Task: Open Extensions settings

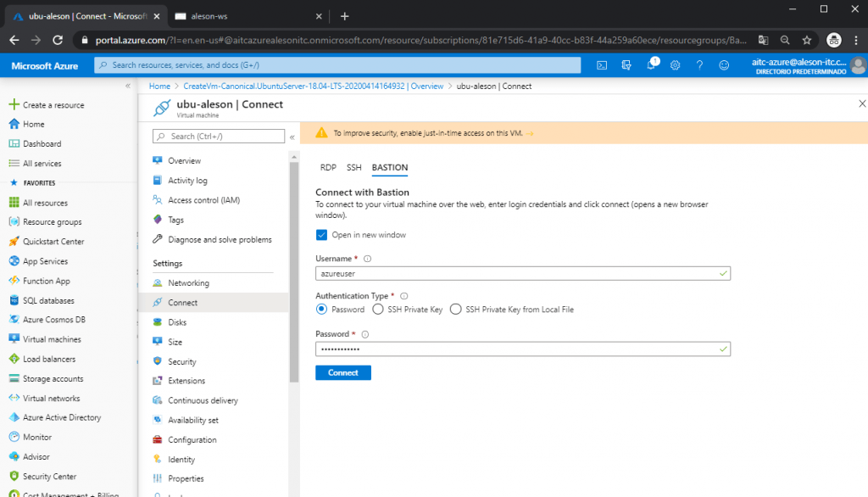Action: [186, 381]
